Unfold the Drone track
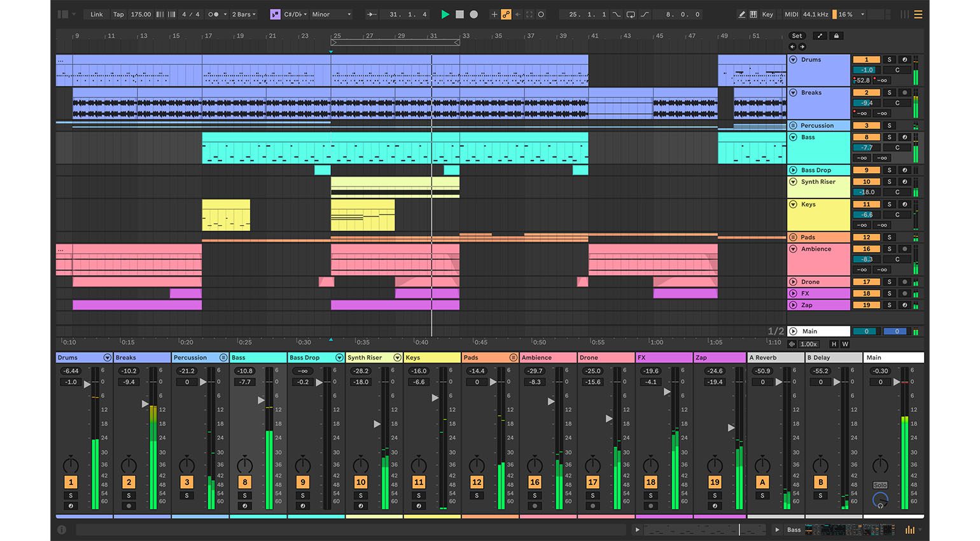 click(794, 282)
